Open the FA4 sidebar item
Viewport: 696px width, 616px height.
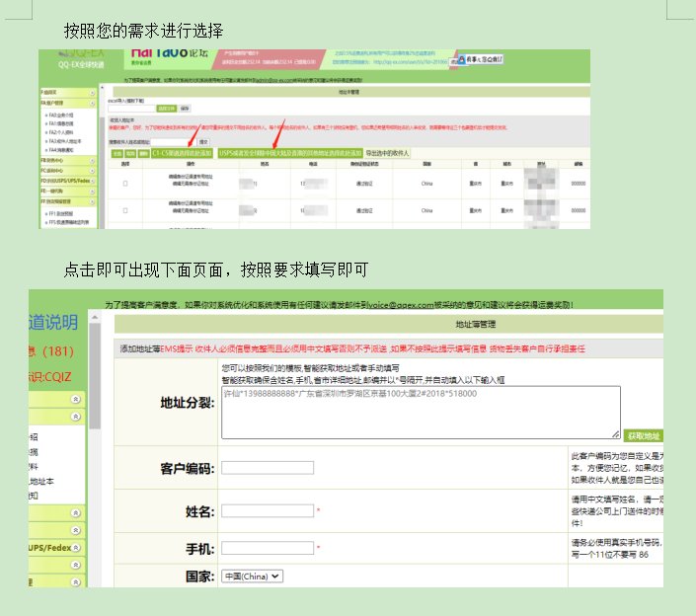coord(61,150)
